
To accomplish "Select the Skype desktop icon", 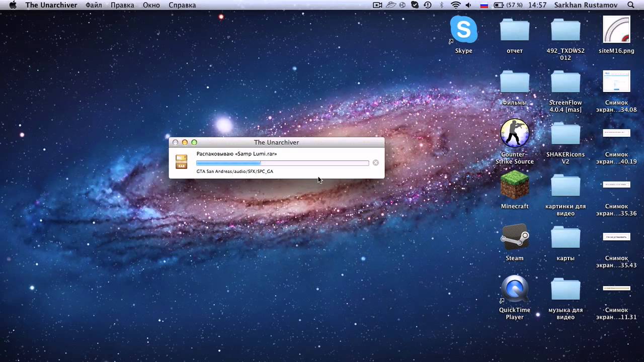I will 463,30.
